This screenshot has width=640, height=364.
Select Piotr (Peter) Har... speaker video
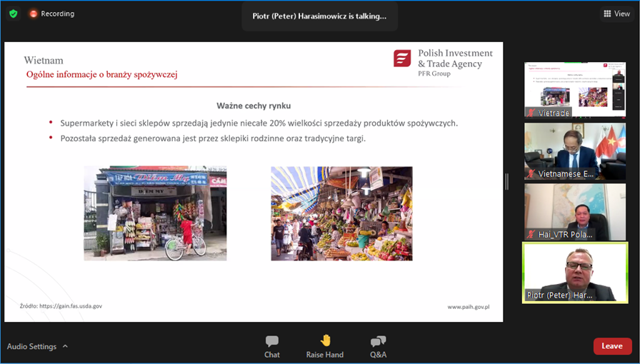pos(575,271)
